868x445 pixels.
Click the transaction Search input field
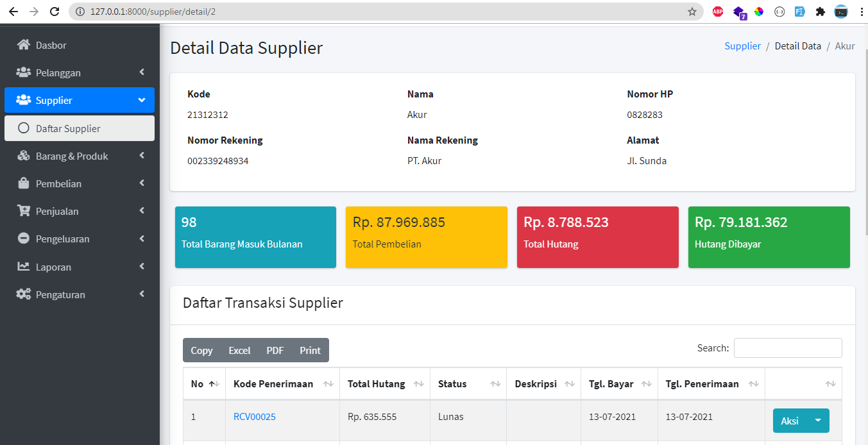click(787, 348)
